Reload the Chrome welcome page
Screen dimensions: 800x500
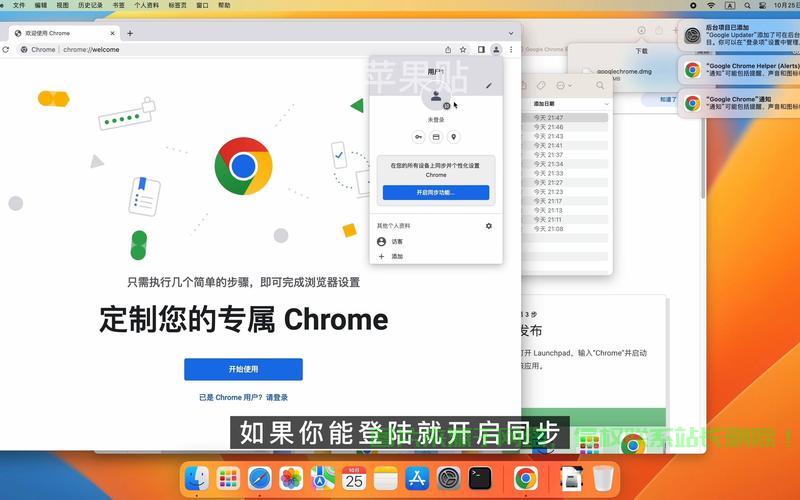(6, 49)
